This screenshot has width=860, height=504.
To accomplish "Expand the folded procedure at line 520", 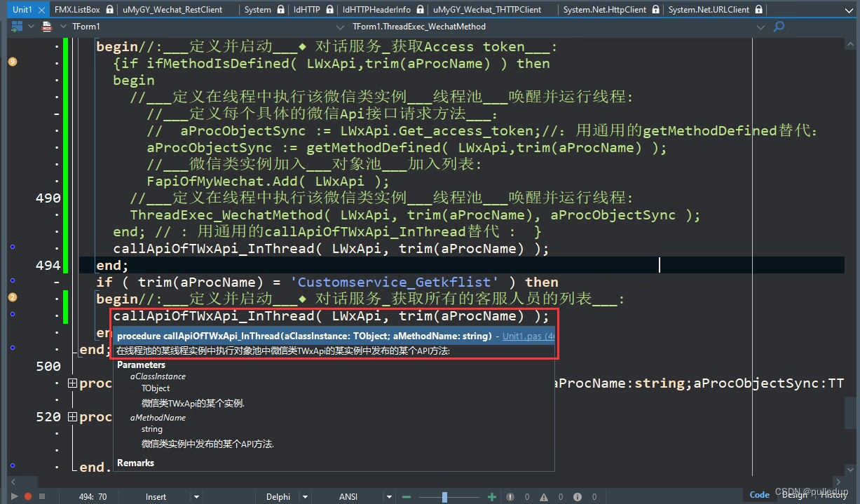I will (x=72, y=417).
